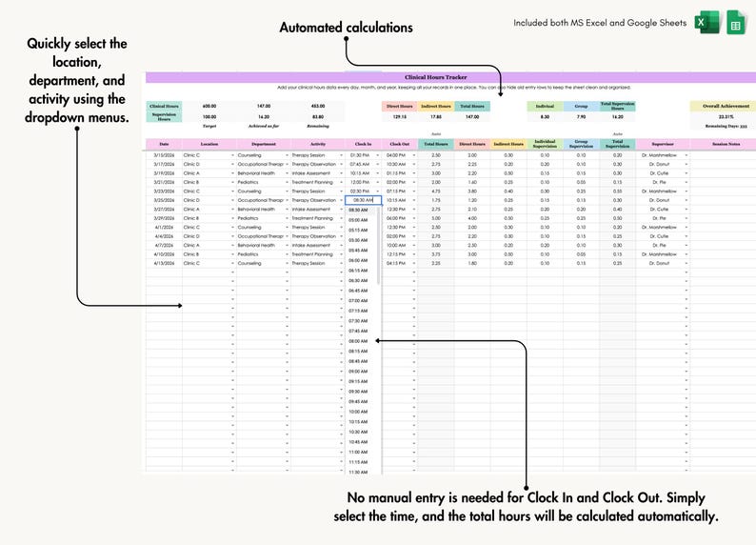Click the Location column header
Viewport: 756px width, 545px height.
pyautogui.click(x=209, y=144)
